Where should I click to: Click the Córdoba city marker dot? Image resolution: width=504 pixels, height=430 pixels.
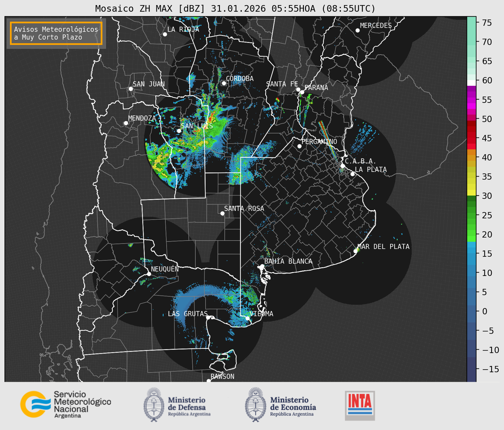click(x=224, y=83)
